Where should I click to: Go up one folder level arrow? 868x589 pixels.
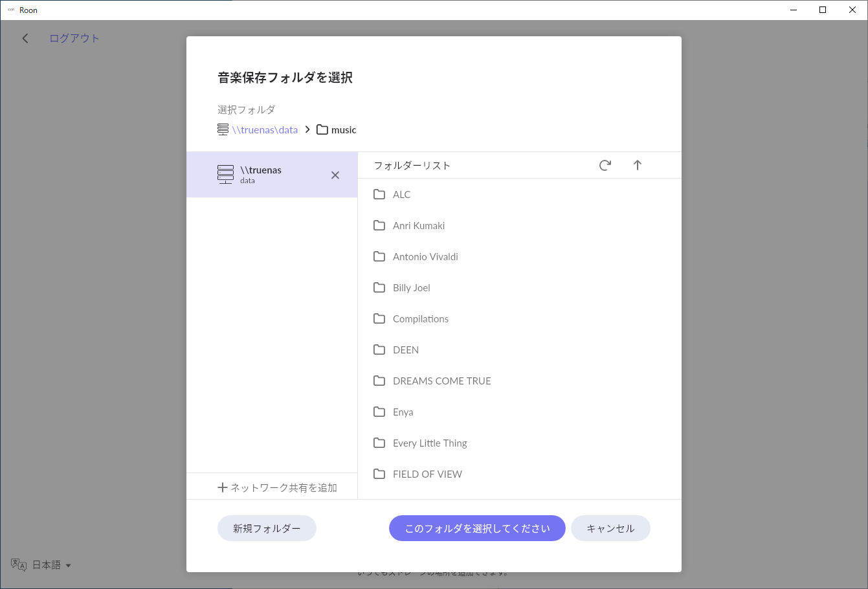click(638, 165)
